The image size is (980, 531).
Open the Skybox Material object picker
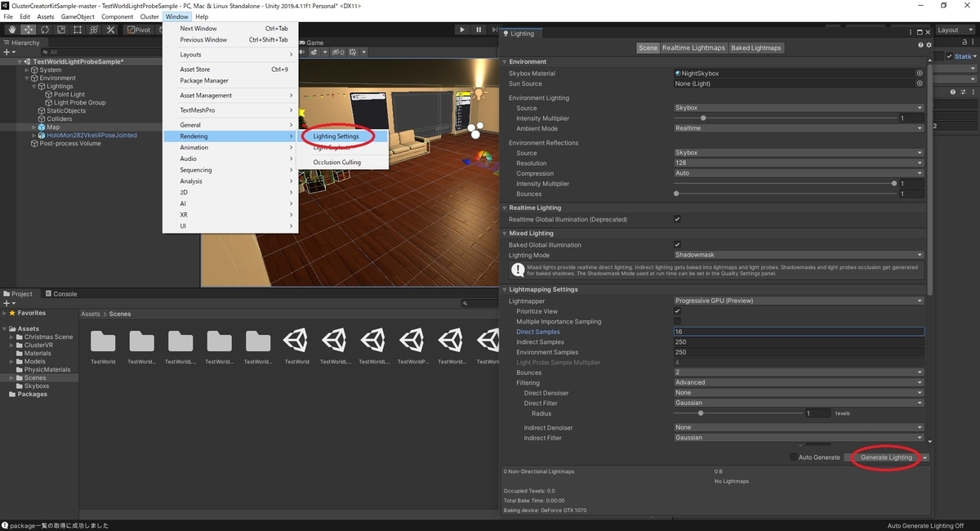click(920, 73)
